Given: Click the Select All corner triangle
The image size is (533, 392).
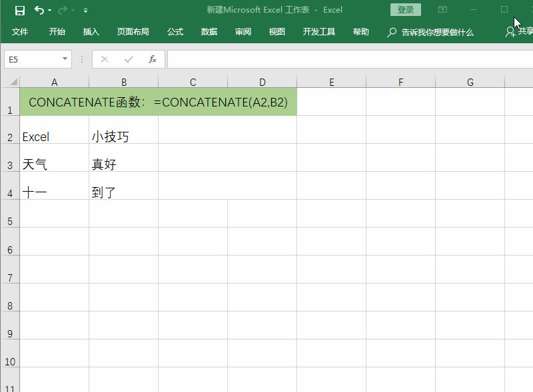Looking at the screenshot, I should pyautogui.click(x=13, y=82).
